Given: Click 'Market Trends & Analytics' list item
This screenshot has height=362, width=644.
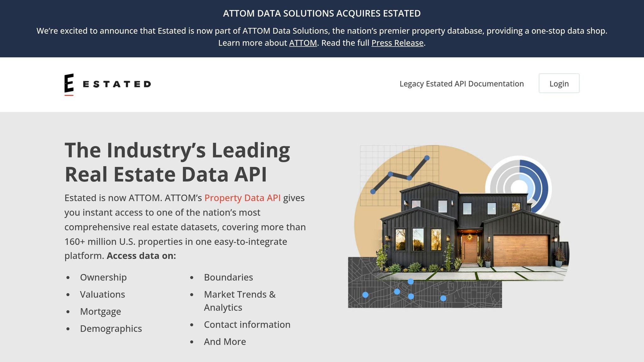Looking at the screenshot, I should click(240, 301).
